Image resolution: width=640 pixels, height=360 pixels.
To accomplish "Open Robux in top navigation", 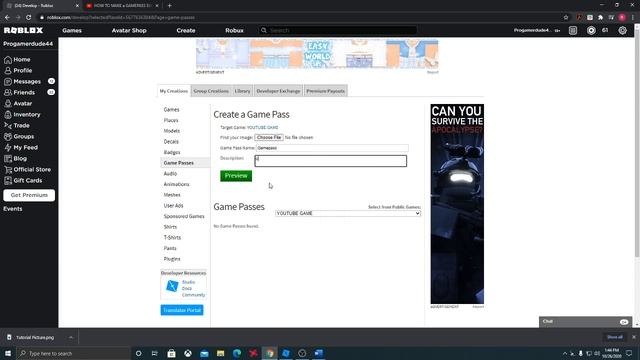I will (x=234, y=31).
